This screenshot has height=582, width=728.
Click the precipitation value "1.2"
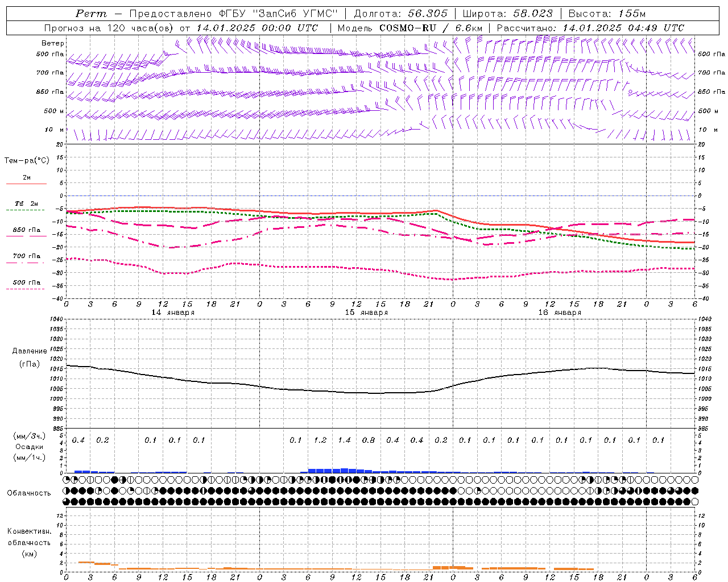[x=320, y=440]
